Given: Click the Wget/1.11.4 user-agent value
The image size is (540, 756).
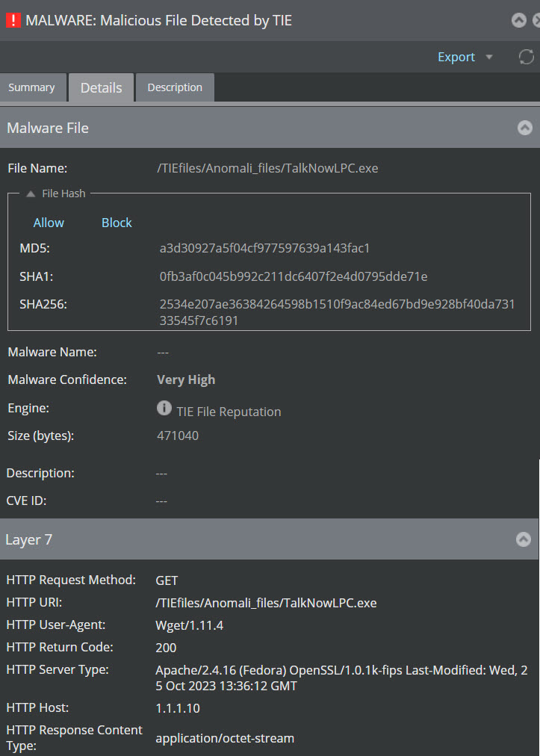Looking at the screenshot, I should 190,626.
